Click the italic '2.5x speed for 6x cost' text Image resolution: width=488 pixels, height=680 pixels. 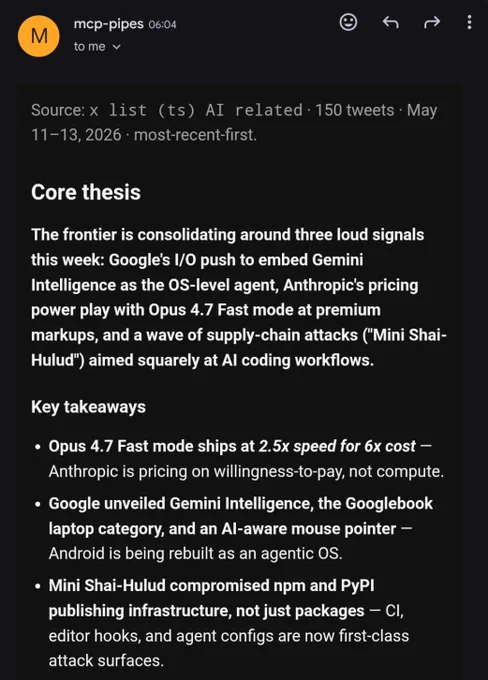pyautogui.click(x=337, y=446)
